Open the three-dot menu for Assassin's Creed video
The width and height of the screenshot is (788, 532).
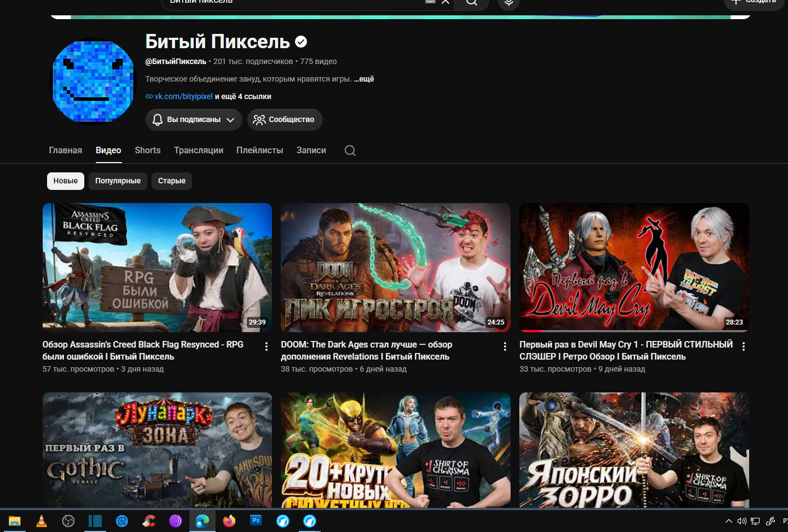click(x=266, y=346)
